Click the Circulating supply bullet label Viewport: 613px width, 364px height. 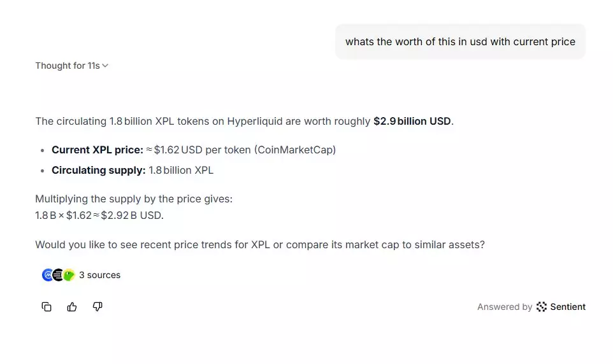98,171
